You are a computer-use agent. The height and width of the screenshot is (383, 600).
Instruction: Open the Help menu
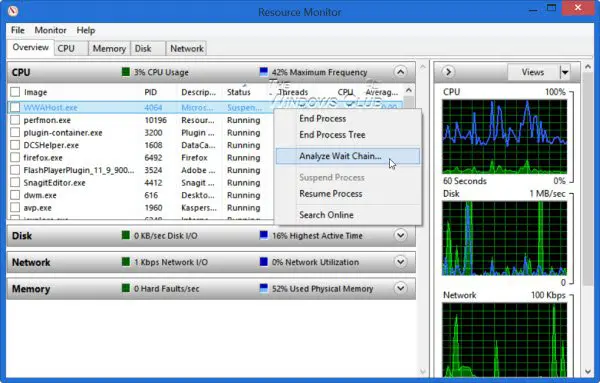click(x=86, y=30)
